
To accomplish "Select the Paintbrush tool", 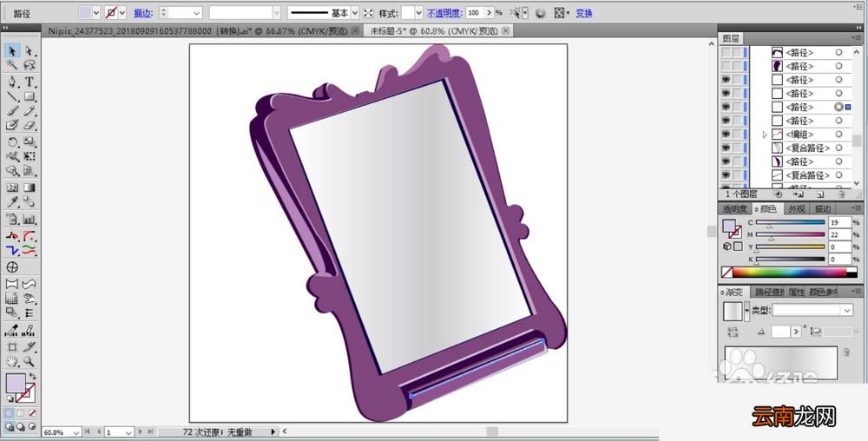I will point(11,111).
